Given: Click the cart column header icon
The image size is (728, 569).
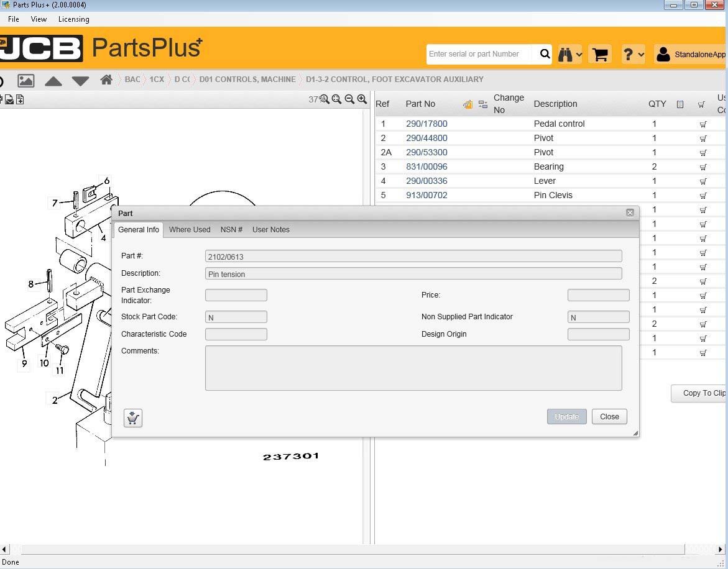Looking at the screenshot, I should (x=701, y=104).
